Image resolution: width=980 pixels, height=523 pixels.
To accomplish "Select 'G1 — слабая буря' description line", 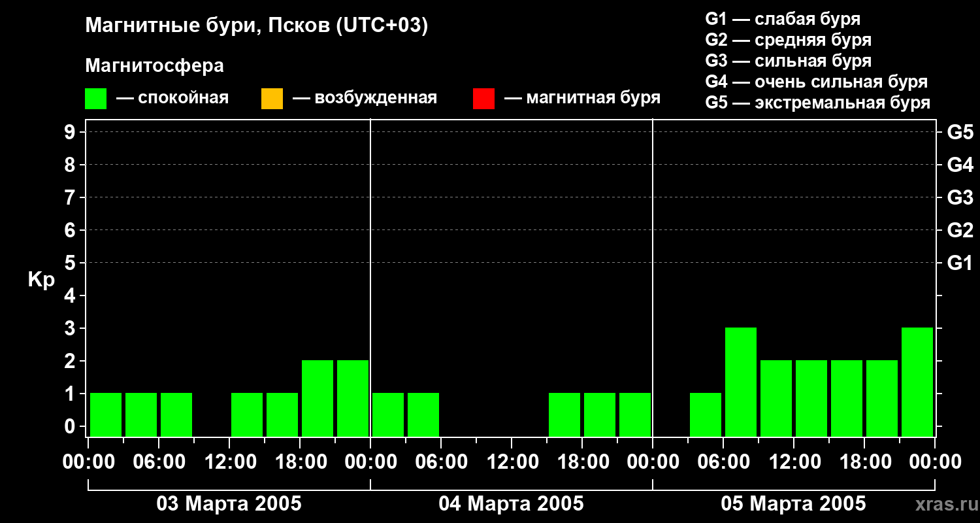I will pyautogui.click(x=783, y=19).
